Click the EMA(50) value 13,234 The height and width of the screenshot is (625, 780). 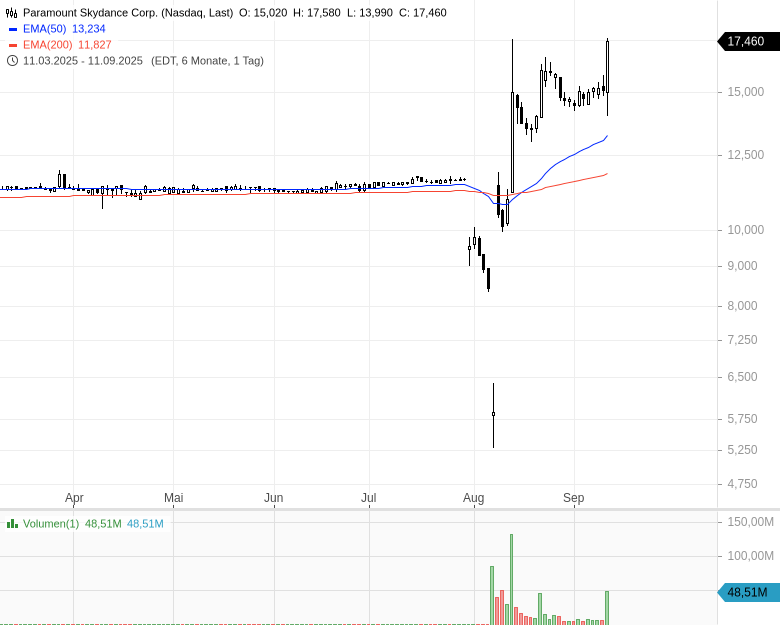pyautogui.click(x=89, y=29)
